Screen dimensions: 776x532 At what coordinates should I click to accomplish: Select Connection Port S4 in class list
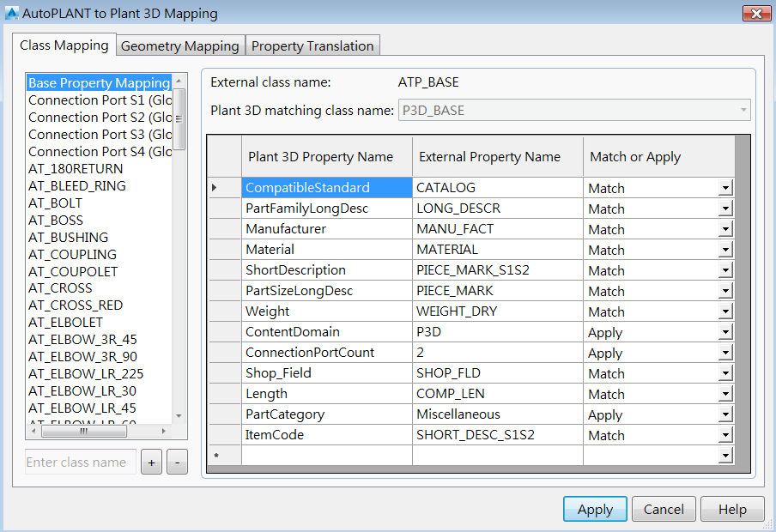(99, 151)
